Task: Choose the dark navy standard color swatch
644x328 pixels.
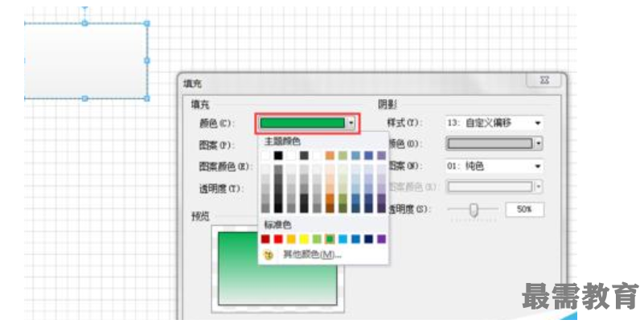Action: coord(368,239)
